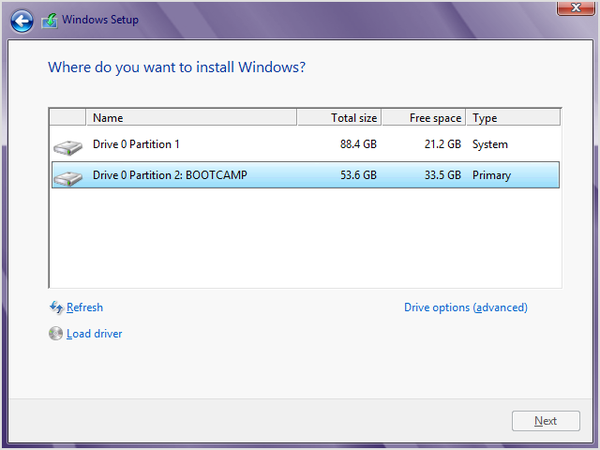Sort by the Type column header

pyautogui.click(x=514, y=117)
